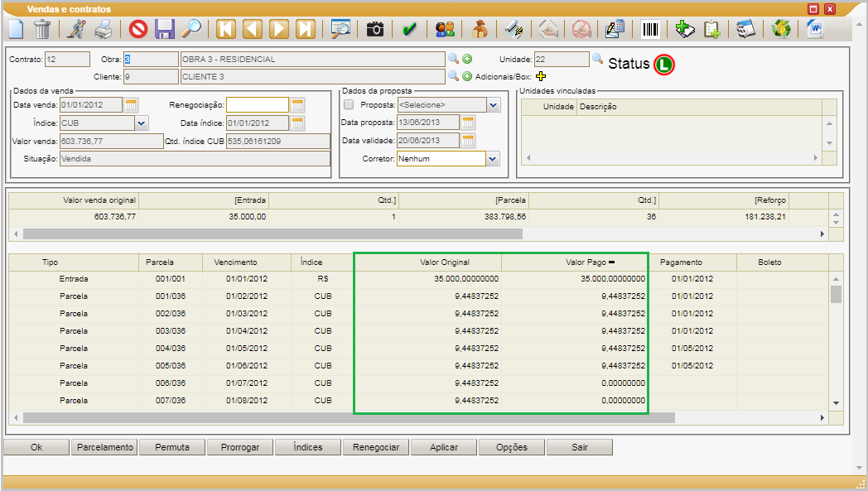Click the red cancel prohibition icon
Viewport: 868px width, 491px height.
[x=137, y=29]
